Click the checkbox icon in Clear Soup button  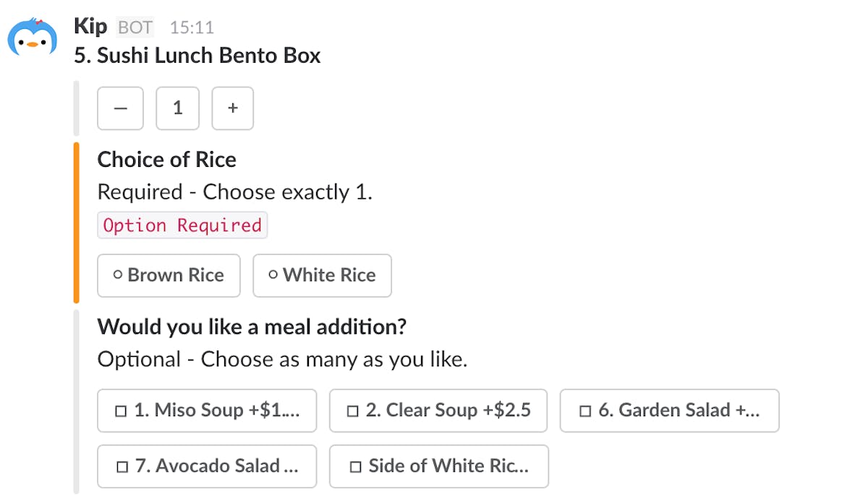click(352, 410)
